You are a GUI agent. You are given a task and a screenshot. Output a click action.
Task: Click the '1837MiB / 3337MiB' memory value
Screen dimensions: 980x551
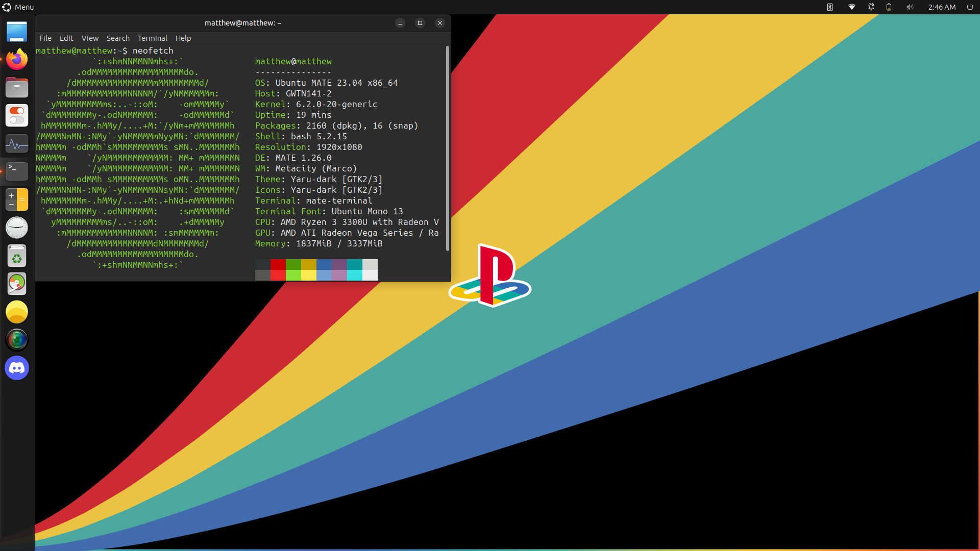point(339,243)
